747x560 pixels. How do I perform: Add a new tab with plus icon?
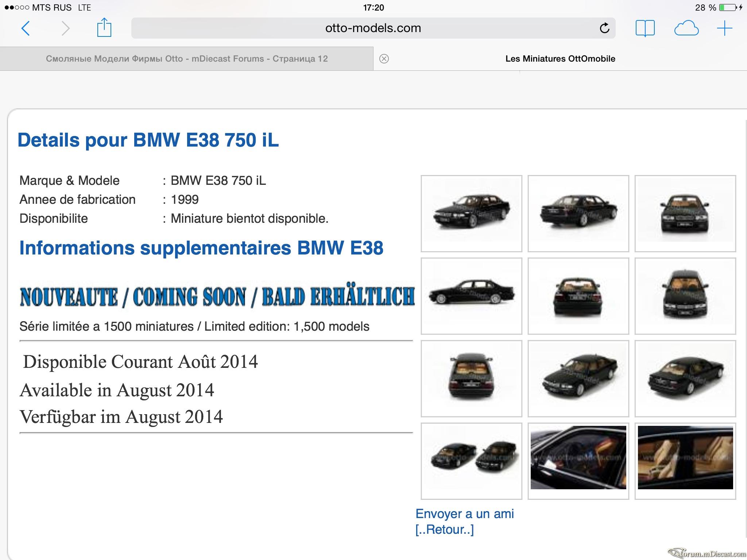pyautogui.click(x=724, y=28)
